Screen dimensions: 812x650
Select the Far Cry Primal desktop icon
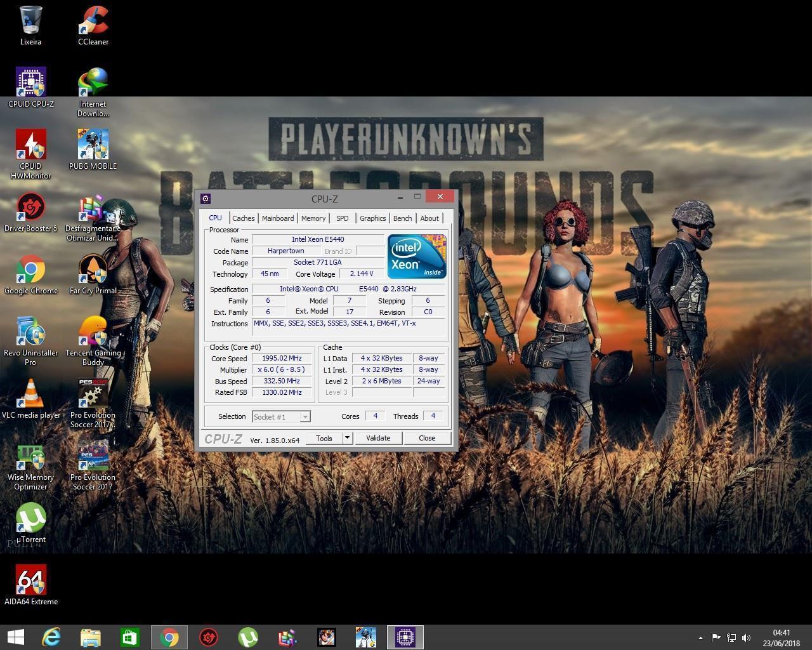pos(93,274)
